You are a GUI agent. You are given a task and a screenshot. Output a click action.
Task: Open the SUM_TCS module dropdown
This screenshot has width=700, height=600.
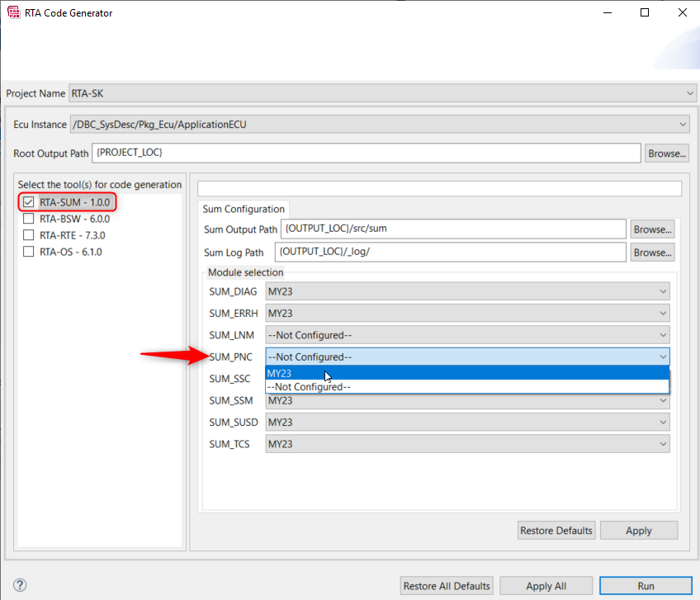click(467, 444)
